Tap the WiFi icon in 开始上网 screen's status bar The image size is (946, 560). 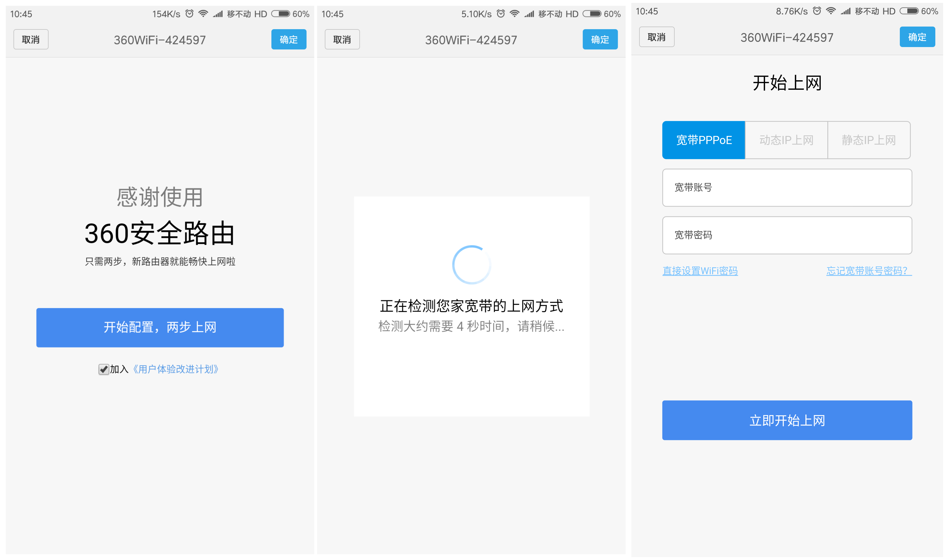click(x=831, y=11)
